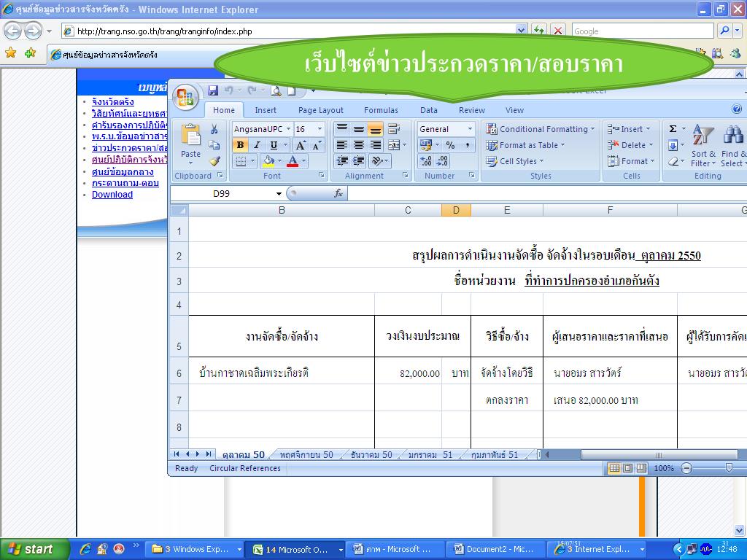The image size is (747, 560).
Task: Toggle Italic formatting
Action: [x=257, y=145]
